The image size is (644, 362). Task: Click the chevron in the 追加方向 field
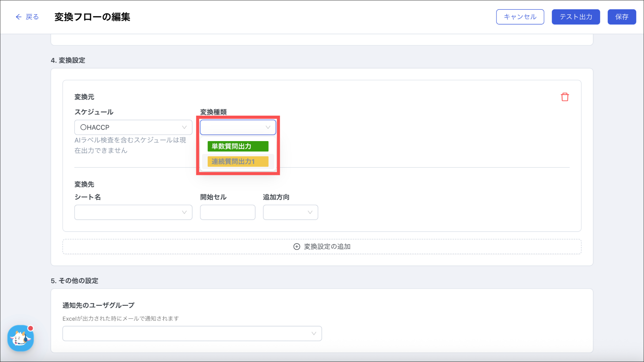pos(310,212)
